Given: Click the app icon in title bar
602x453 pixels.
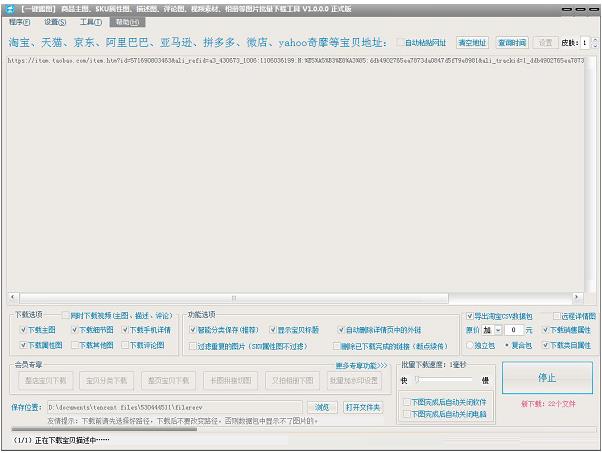Looking at the screenshot, I should coord(9,7).
